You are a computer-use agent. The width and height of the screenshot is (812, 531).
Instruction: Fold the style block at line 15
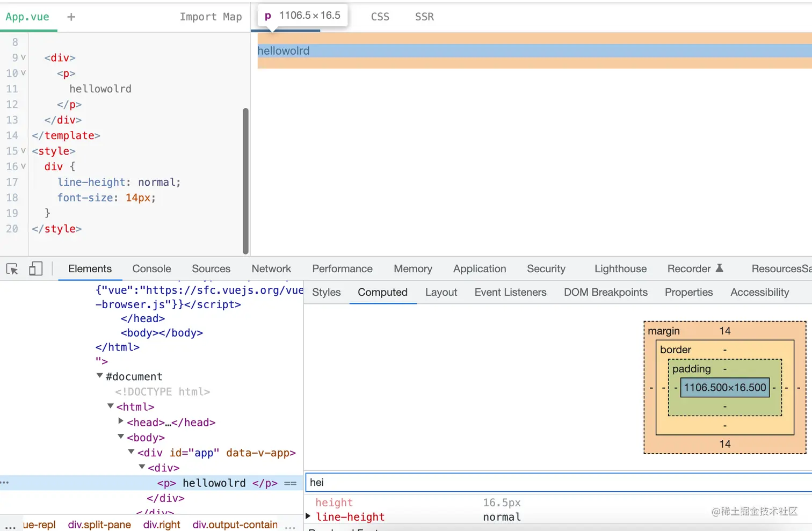point(23,151)
